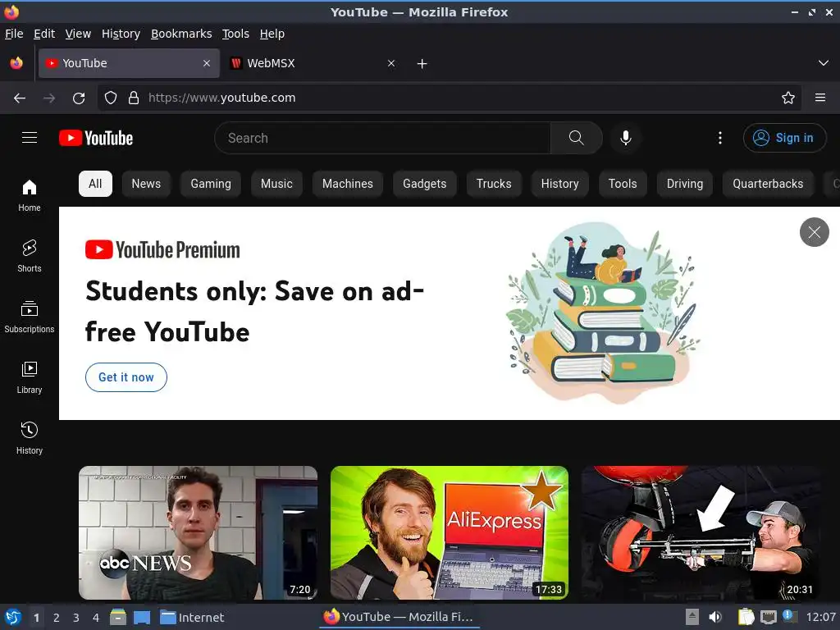The width and height of the screenshot is (840, 630).
Task: Open the Help menu
Action: pos(272,34)
